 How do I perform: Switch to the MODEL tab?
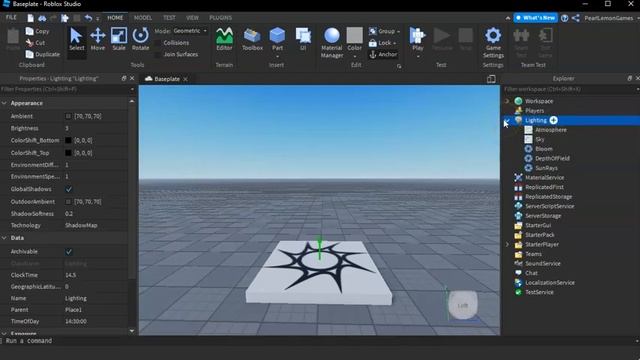pyautogui.click(x=142, y=18)
